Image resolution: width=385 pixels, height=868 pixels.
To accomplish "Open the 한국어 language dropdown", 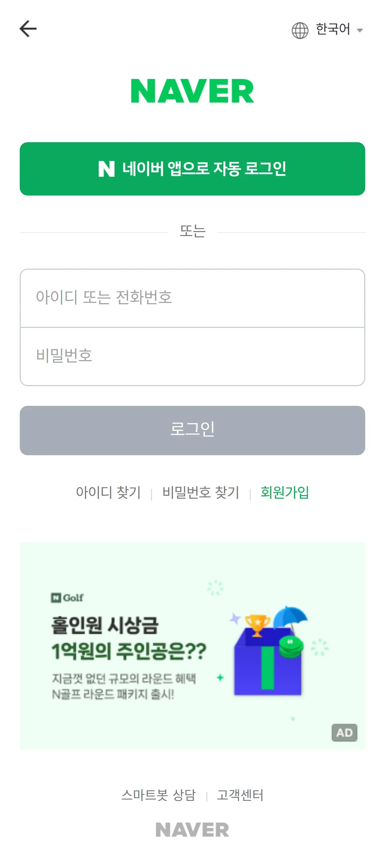I will (333, 29).
